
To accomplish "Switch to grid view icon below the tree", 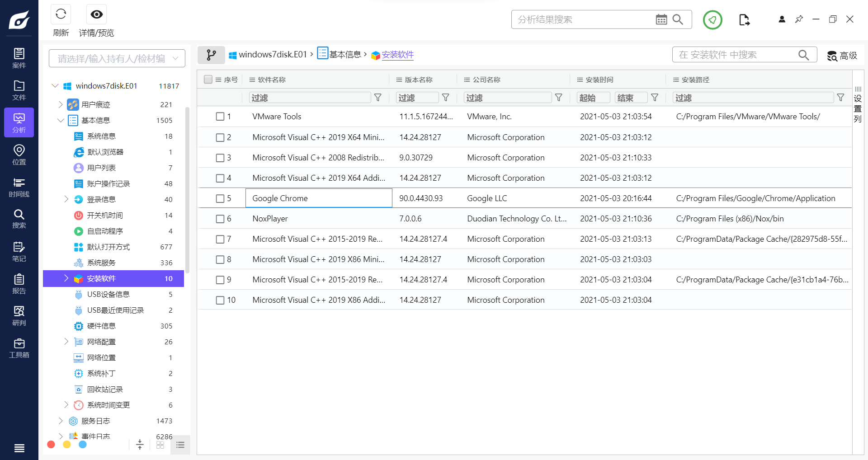I will click(160, 445).
